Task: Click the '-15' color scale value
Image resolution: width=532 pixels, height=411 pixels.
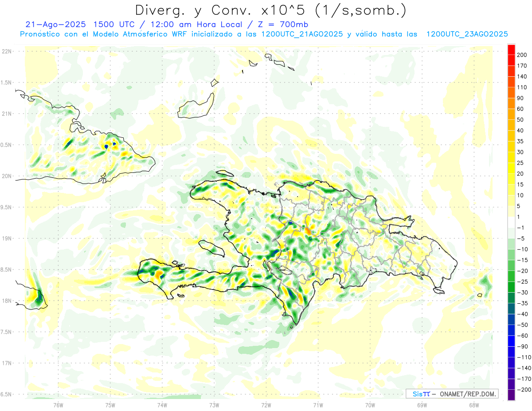Action: tap(522, 260)
